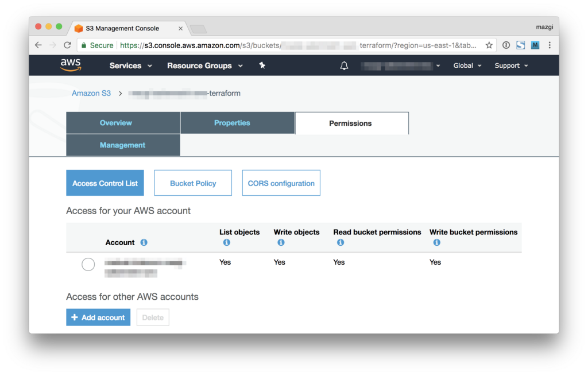The width and height of the screenshot is (588, 375).
Task: Click the greyed Delete button
Action: (153, 317)
